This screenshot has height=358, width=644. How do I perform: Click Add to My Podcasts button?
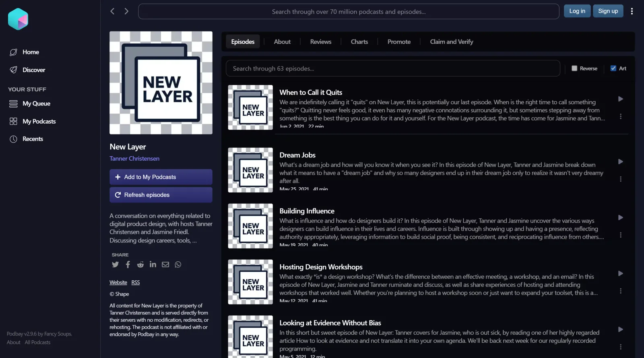pyautogui.click(x=161, y=177)
